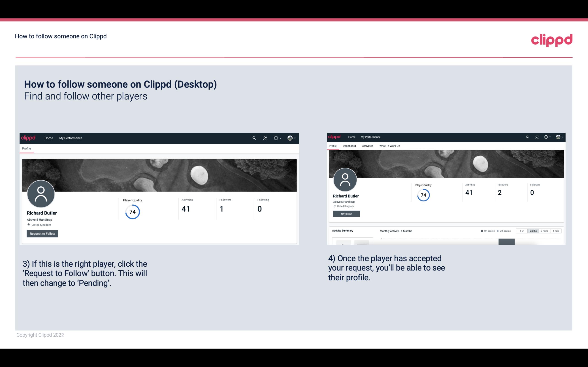Screen dimensions: 588x367
Task: Click the Clippd home logo icon
Action: tap(29, 138)
